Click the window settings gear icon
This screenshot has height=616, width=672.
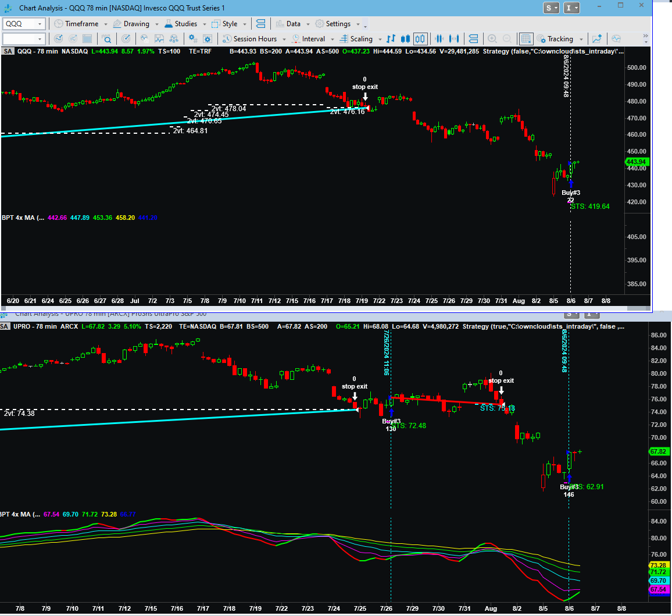coord(208,39)
